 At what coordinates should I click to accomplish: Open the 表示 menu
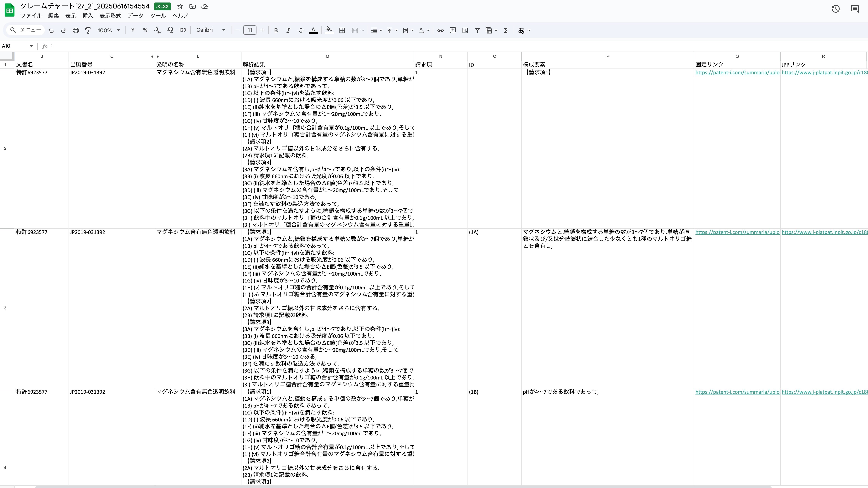click(x=70, y=16)
